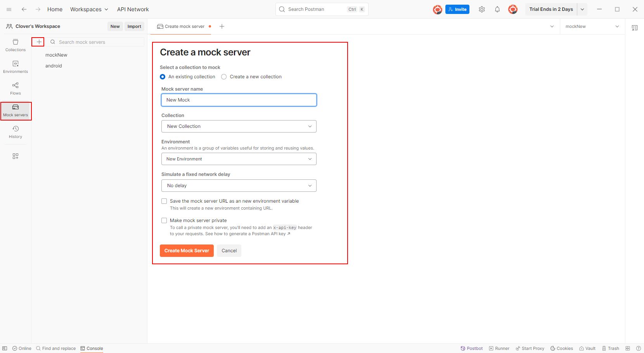Click the Online status indicator
Viewport: 644px width, 353px height.
click(22, 348)
